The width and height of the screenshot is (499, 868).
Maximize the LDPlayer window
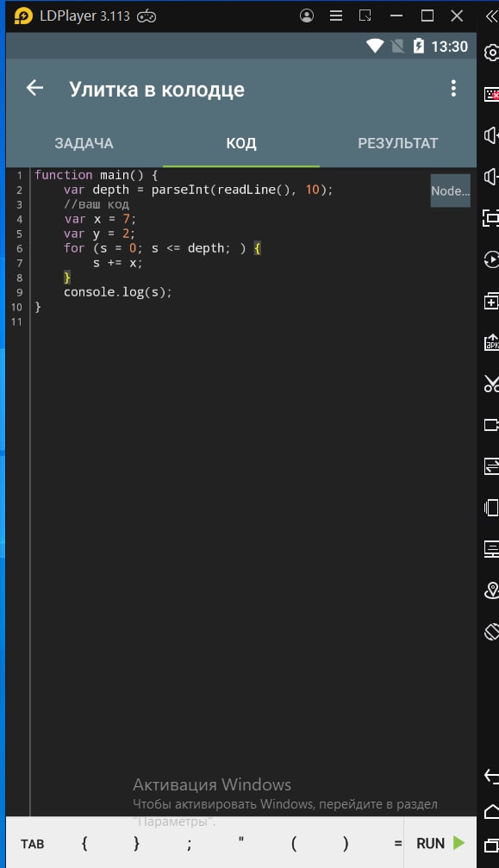[x=427, y=16]
